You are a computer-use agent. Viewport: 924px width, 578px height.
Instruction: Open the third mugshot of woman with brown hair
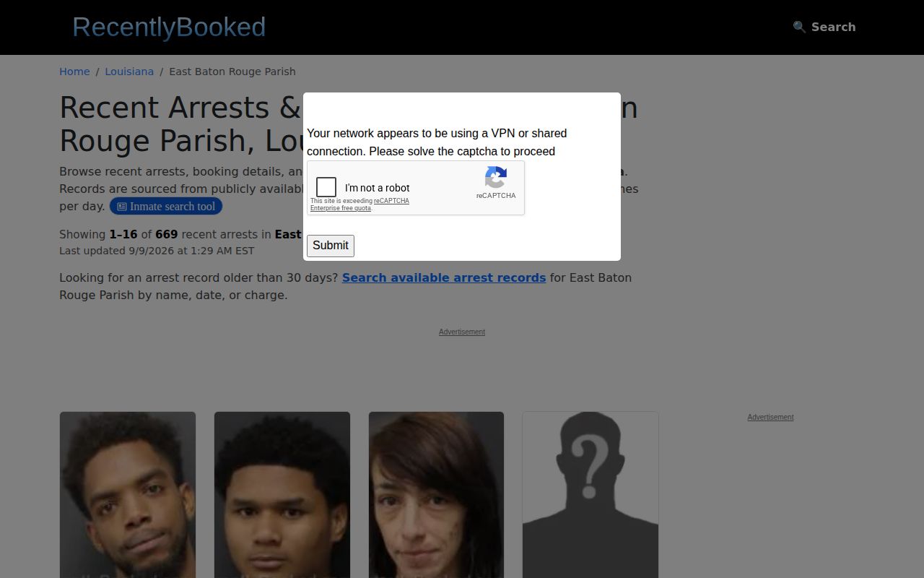pyautogui.click(x=436, y=495)
